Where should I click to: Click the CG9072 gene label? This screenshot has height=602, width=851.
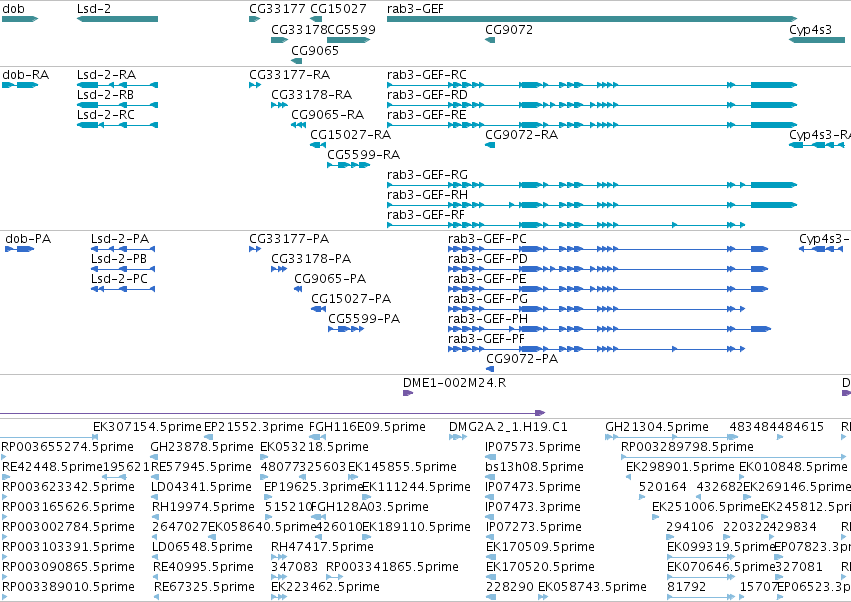click(509, 29)
